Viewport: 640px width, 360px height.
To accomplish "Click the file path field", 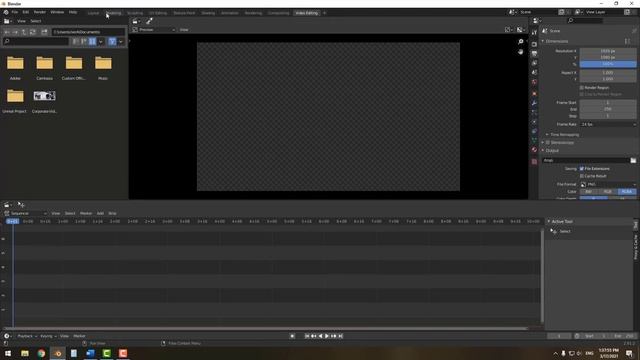I will tap(88, 32).
